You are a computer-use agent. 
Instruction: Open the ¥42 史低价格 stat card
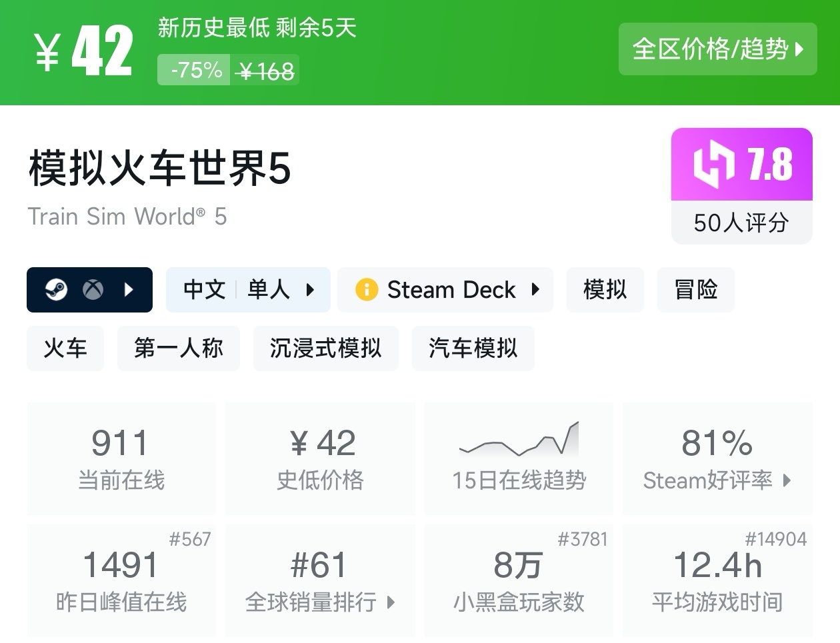pyautogui.click(x=321, y=458)
